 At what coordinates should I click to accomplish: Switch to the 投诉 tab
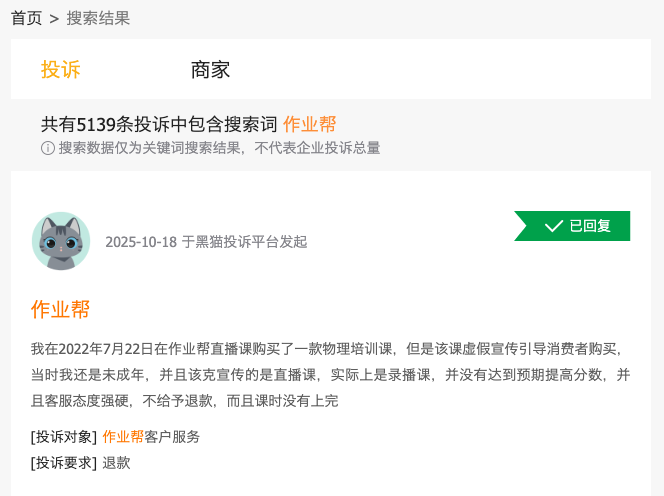point(61,70)
